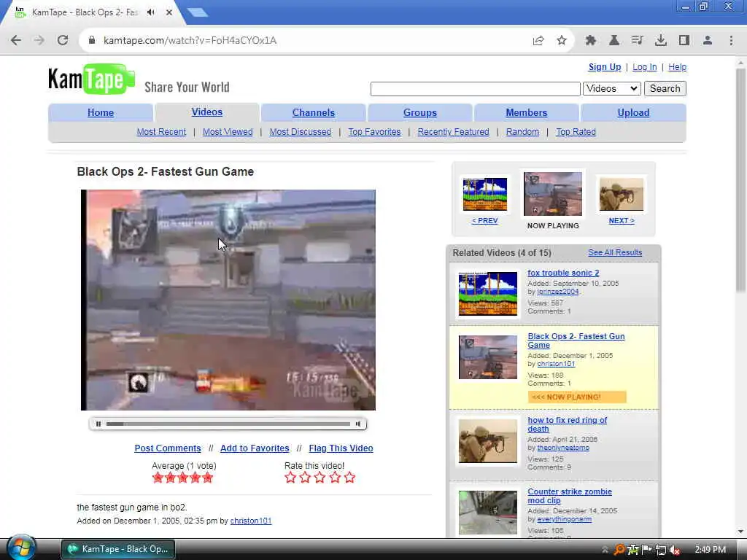The height and width of the screenshot is (560, 747).
Task: Rate the video one star
Action: tap(290, 477)
